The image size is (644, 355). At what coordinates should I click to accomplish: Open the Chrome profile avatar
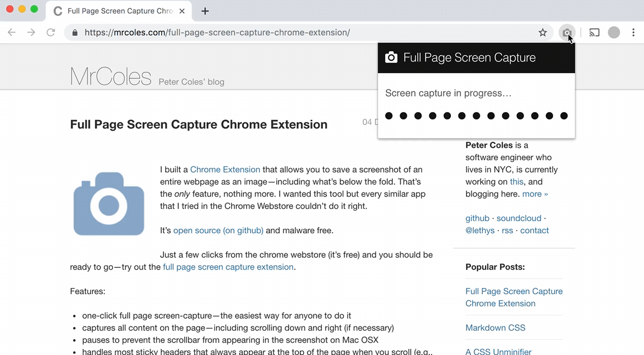pos(614,32)
